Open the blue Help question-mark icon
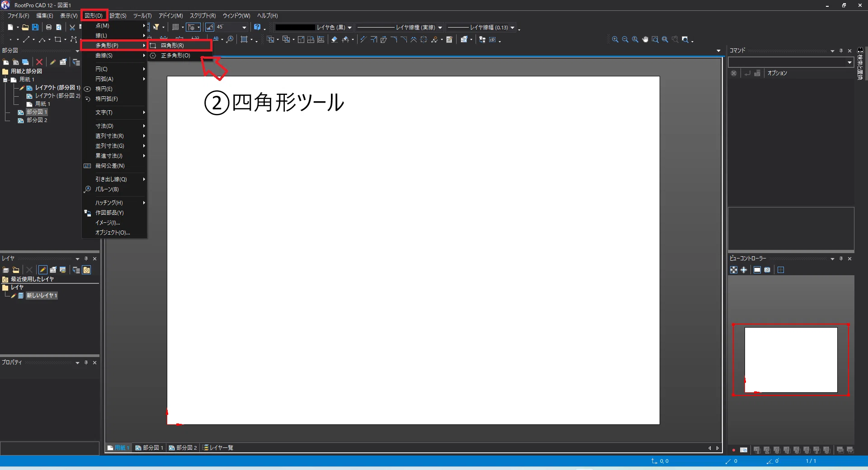This screenshot has width=868, height=470. pos(257,28)
